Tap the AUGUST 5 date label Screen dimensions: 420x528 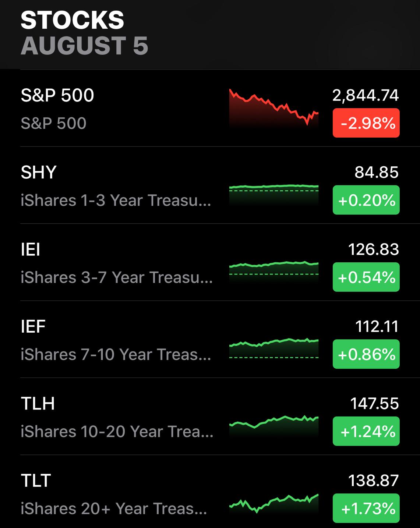coord(84,46)
